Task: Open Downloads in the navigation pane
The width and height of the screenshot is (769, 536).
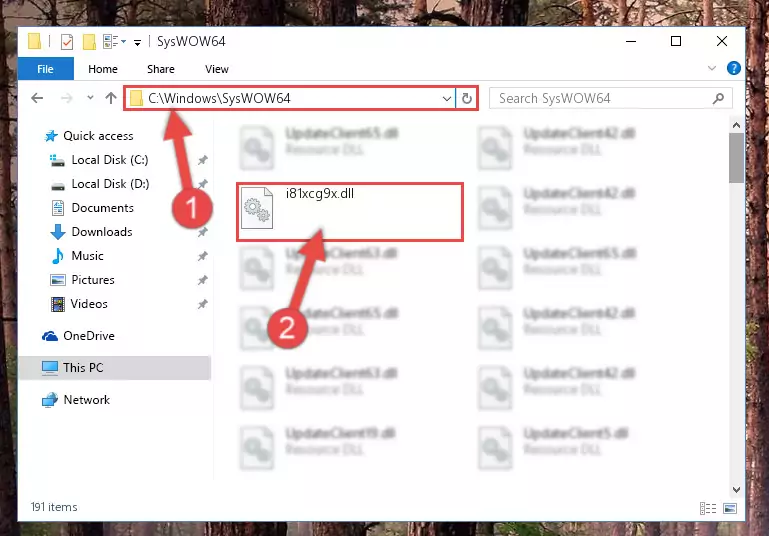Action: (102, 232)
